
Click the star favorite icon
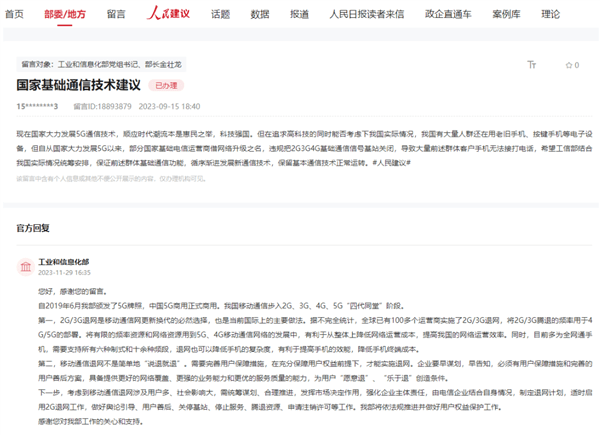pos(569,65)
